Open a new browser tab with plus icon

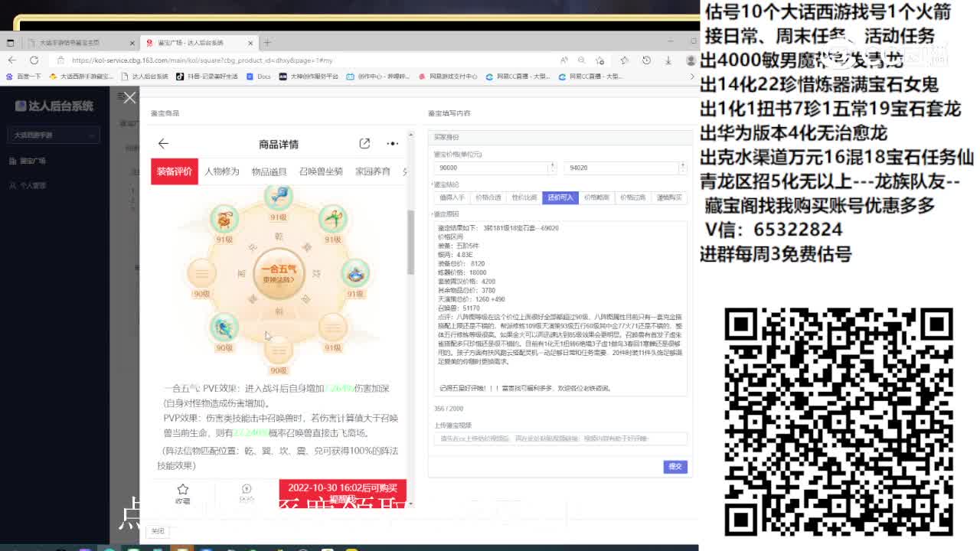click(267, 43)
